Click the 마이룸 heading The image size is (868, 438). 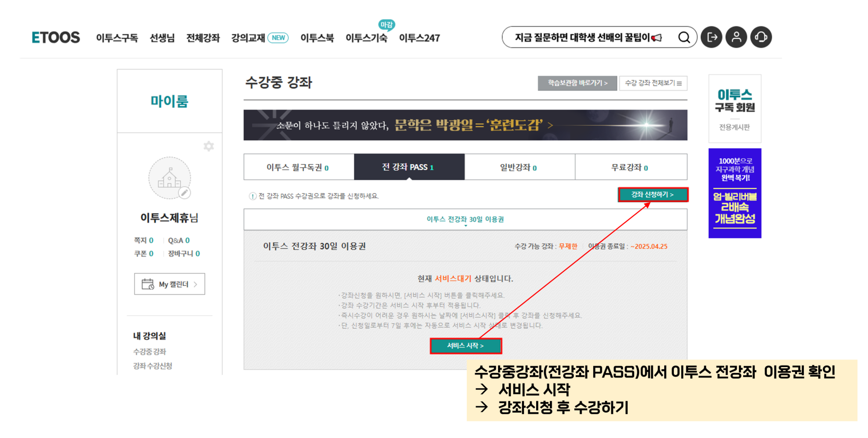pyautogui.click(x=169, y=101)
